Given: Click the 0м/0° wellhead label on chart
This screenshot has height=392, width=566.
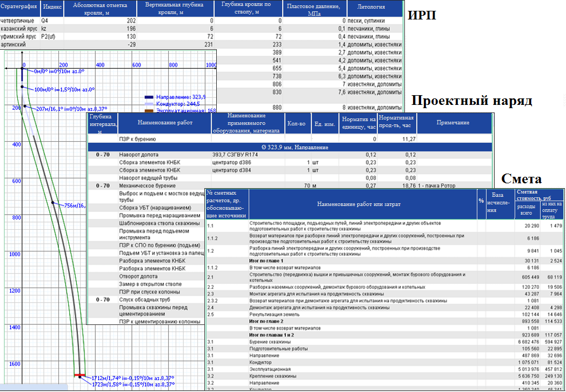Looking at the screenshot, I should [59, 71].
